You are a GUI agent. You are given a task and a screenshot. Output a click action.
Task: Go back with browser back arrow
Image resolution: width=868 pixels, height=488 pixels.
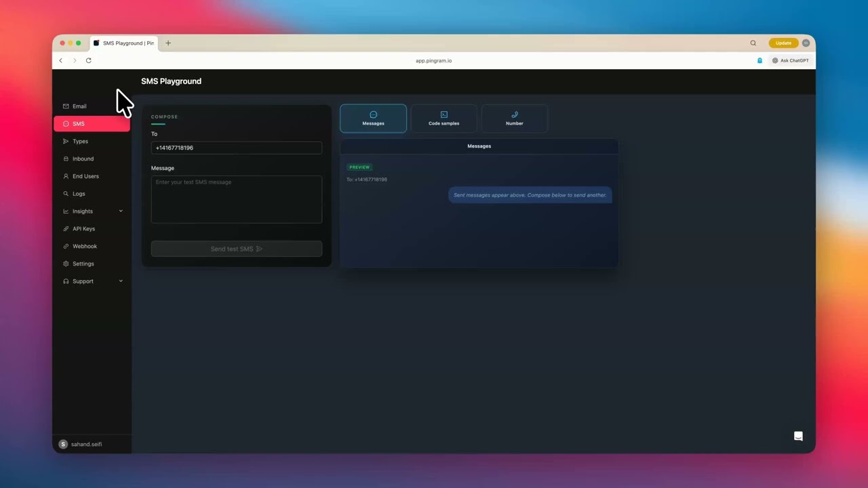point(60,60)
